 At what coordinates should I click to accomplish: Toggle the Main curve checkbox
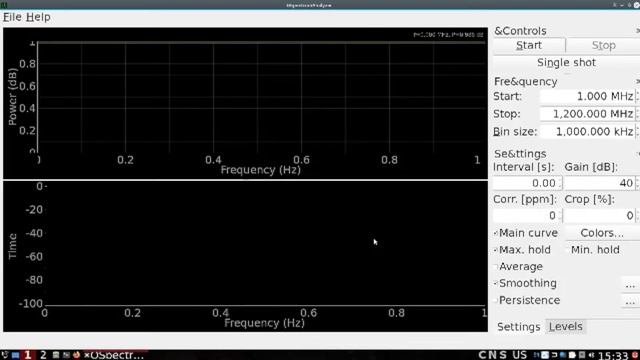[x=496, y=233]
